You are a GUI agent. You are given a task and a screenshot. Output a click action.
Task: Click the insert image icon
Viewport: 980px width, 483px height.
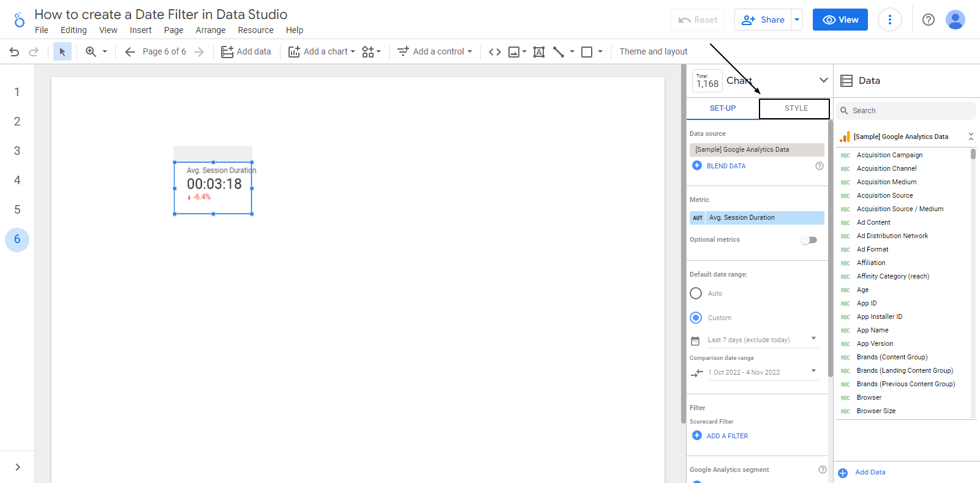click(x=514, y=52)
